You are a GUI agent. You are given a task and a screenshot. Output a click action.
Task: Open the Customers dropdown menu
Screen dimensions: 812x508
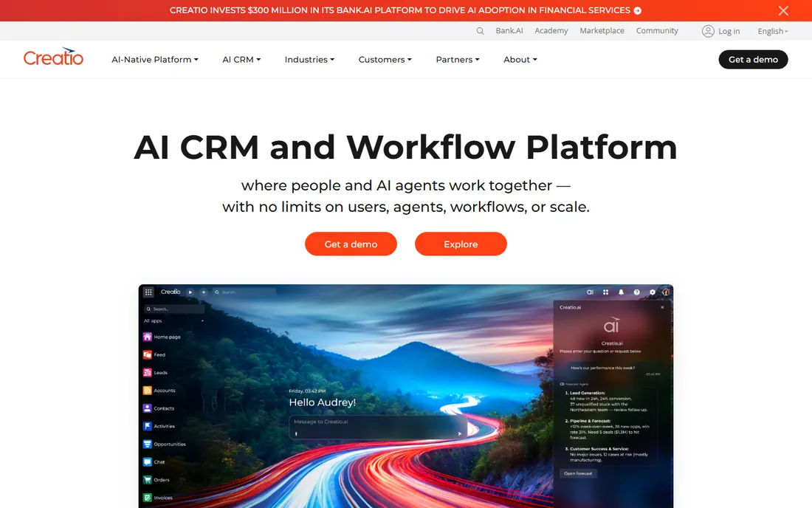point(385,60)
